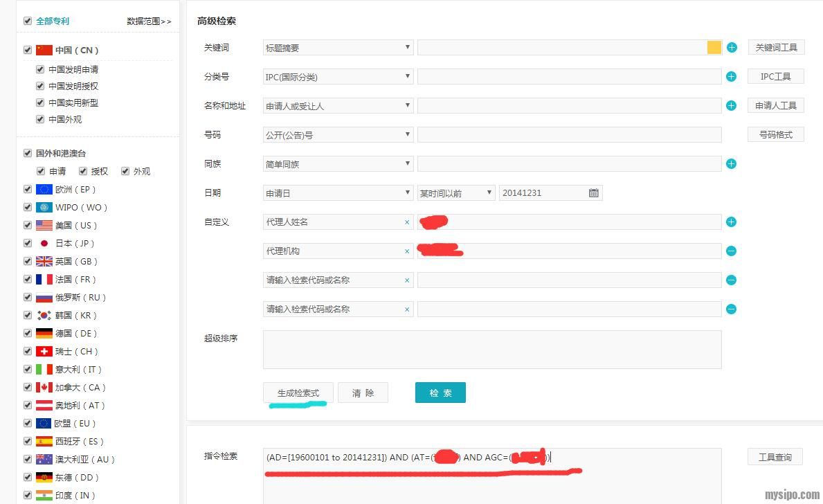This screenshot has height=504, width=823.
Task: Open the 申请日 date type dropdown
Action: coord(338,193)
